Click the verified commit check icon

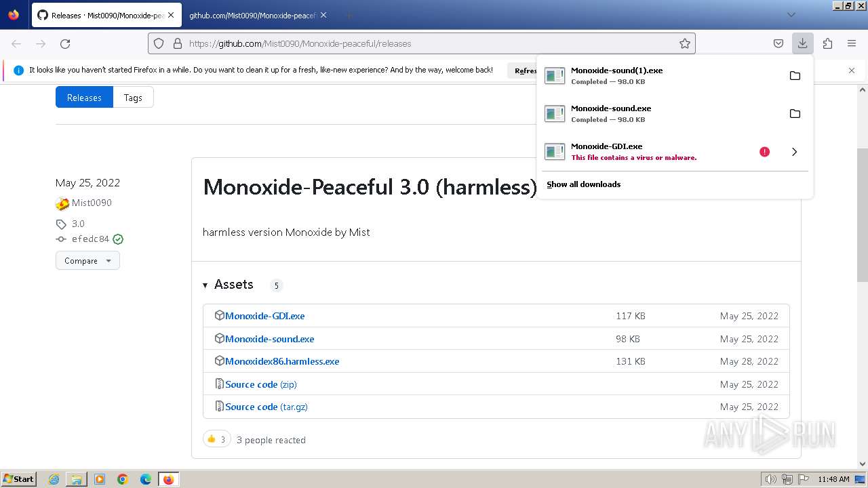tap(118, 239)
